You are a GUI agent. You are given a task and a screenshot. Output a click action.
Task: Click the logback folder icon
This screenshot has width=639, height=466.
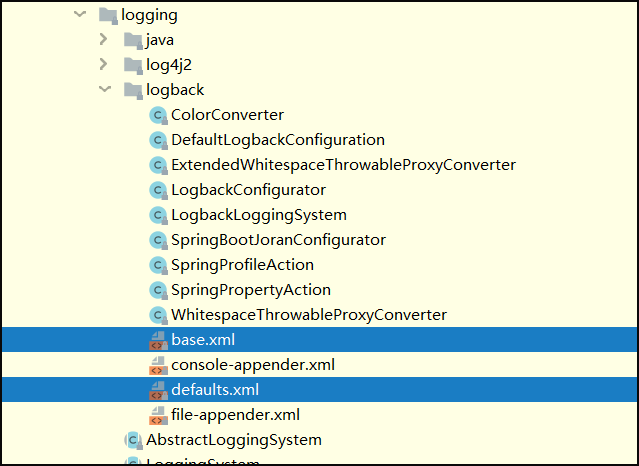[133, 90]
